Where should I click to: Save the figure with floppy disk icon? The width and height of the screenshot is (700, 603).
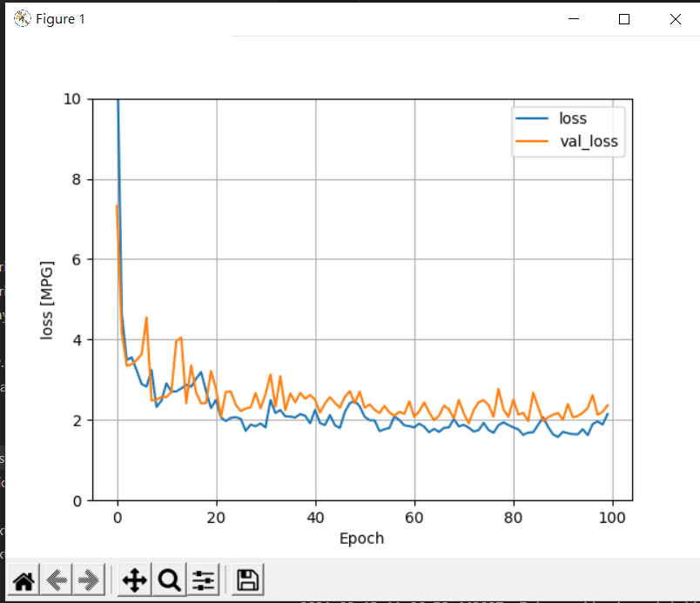tap(248, 580)
